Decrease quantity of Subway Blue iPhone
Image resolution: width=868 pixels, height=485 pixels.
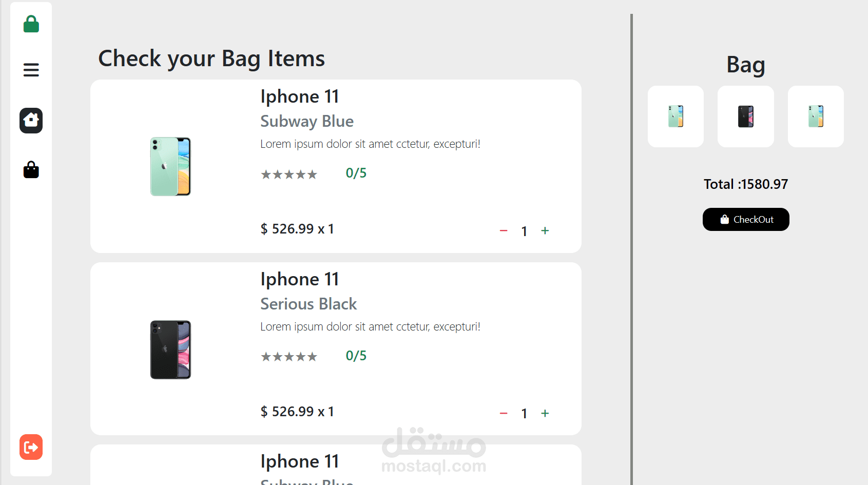click(x=504, y=231)
